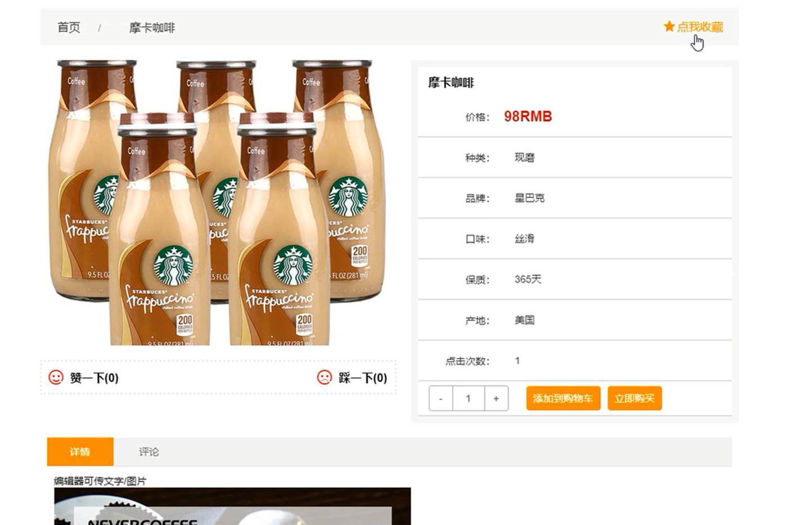Click the Frappuccino product image
Image resolution: width=812 pixels, height=525 pixels.
click(218, 202)
